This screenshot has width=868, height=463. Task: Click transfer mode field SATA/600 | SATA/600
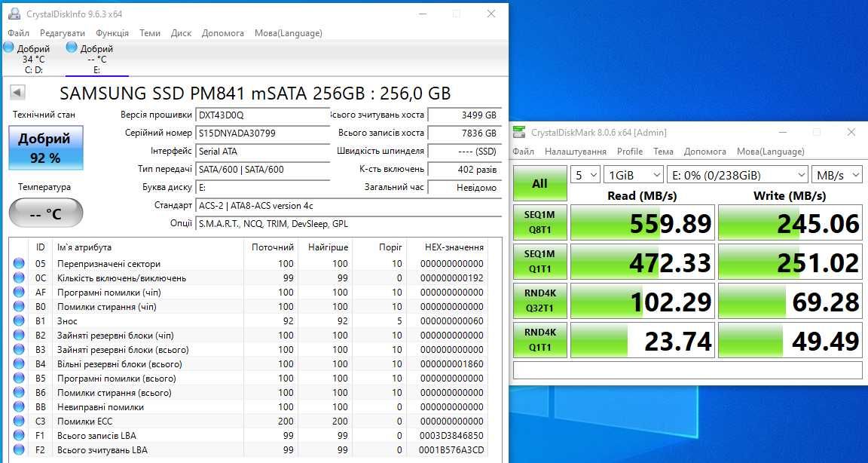(x=262, y=170)
